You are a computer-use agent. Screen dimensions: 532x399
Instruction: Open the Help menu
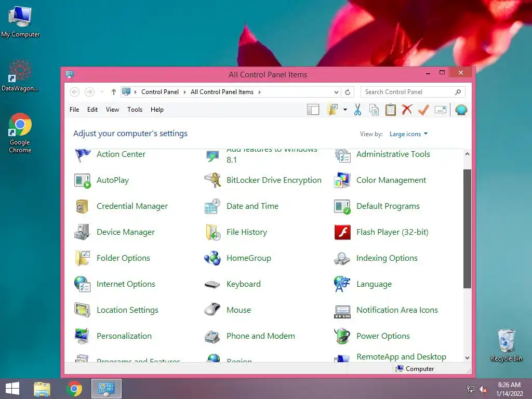pos(157,110)
